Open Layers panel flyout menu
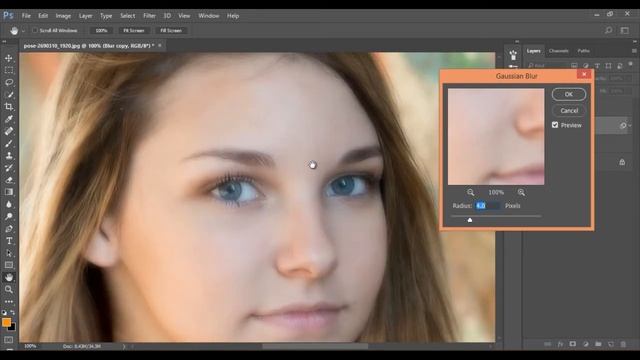This screenshot has height=360, width=640. [x=634, y=51]
